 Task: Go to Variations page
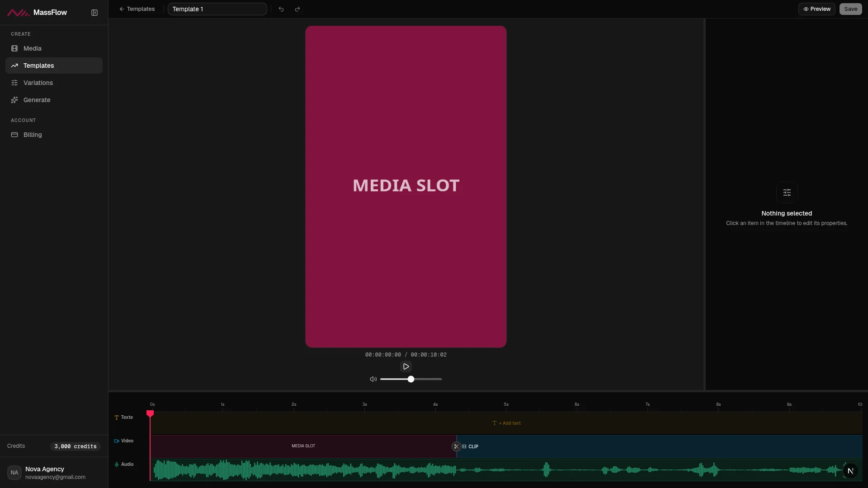(54, 83)
